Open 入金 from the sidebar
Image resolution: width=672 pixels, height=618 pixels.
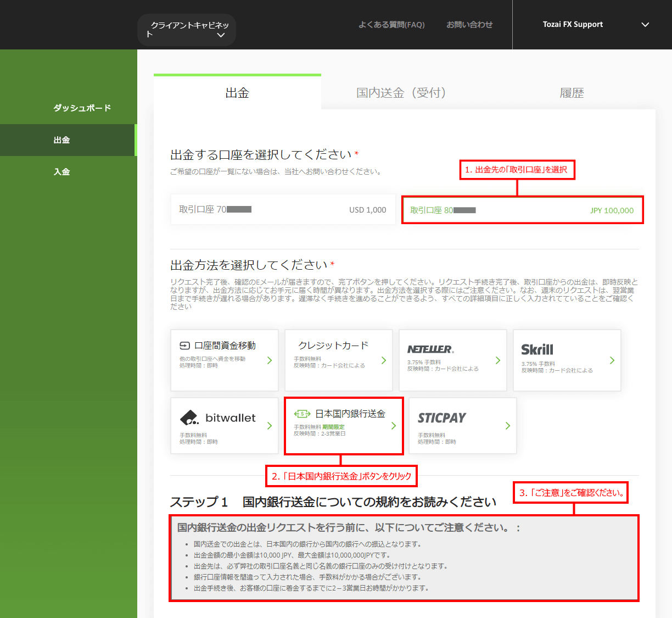[x=62, y=171]
